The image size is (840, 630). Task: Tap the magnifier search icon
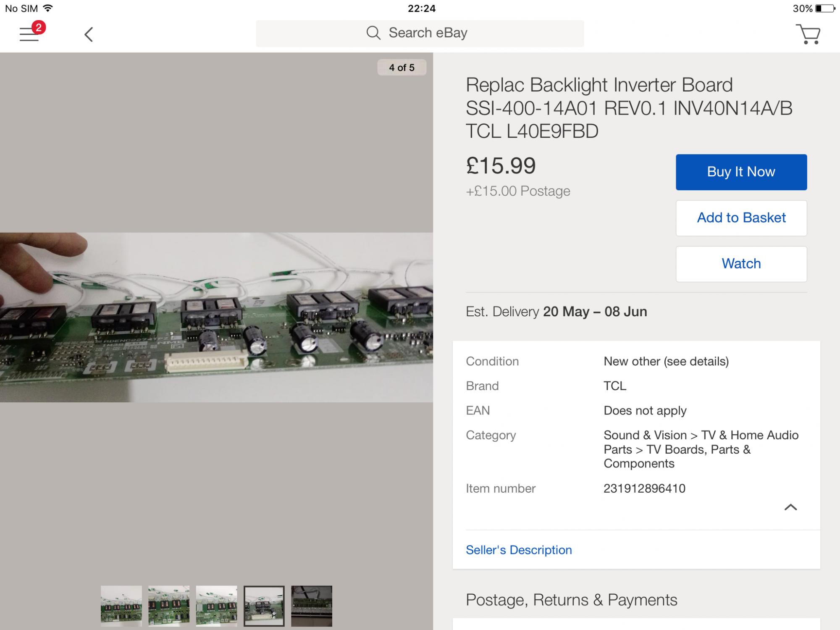pos(373,33)
